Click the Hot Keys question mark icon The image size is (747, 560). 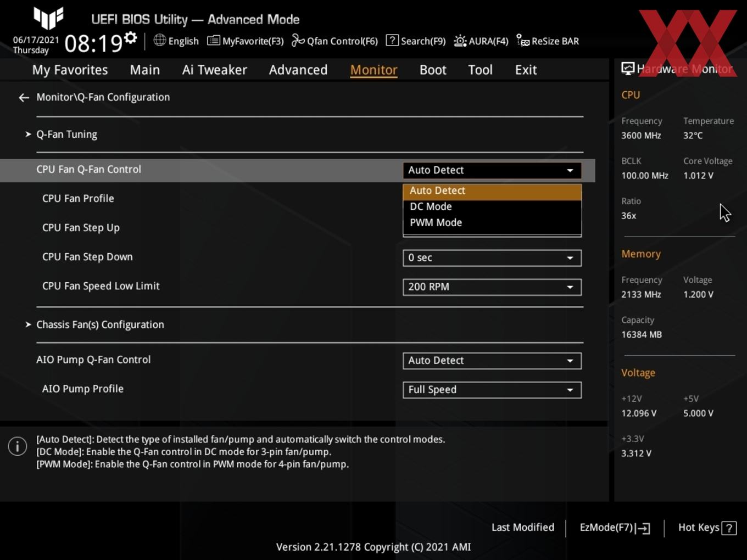[729, 528]
